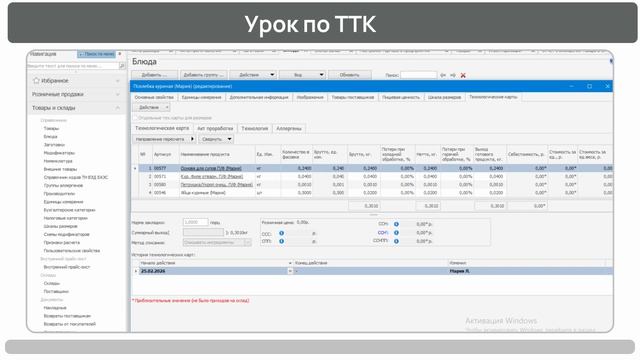Go to next search result arrow icon
The image size is (640, 360).
pos(453,75)
